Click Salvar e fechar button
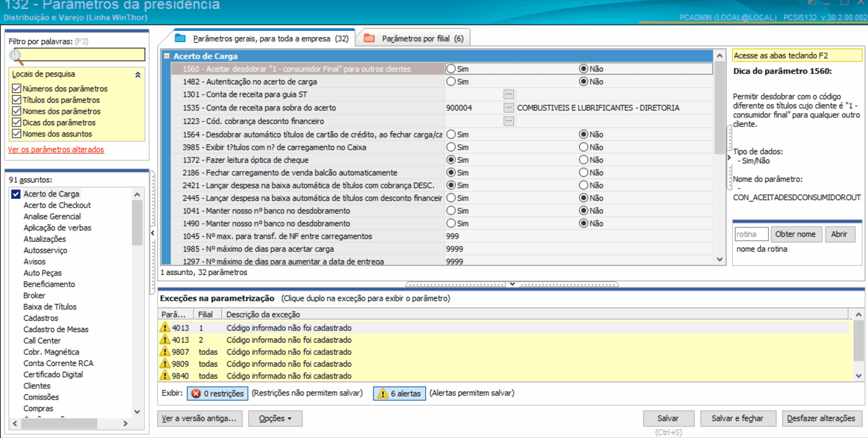Image resolution: width=868 pixels, height=438 pixels. coord(737,418)
